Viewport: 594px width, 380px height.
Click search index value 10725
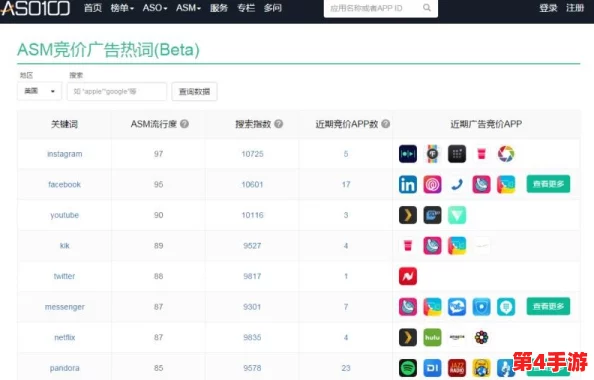coord(252,154)
